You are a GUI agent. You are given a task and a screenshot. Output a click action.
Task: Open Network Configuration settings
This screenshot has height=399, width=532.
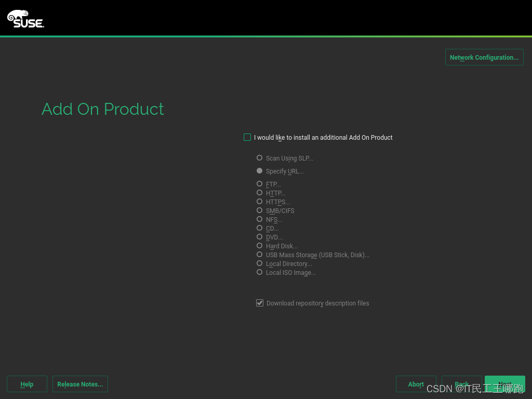click(484, 57)
